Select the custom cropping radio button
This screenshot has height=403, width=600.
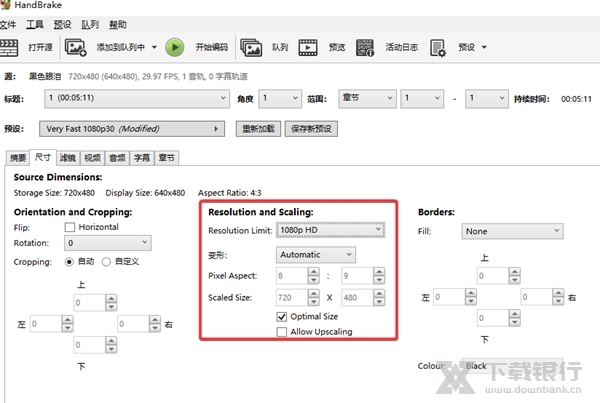pos(106,262)
